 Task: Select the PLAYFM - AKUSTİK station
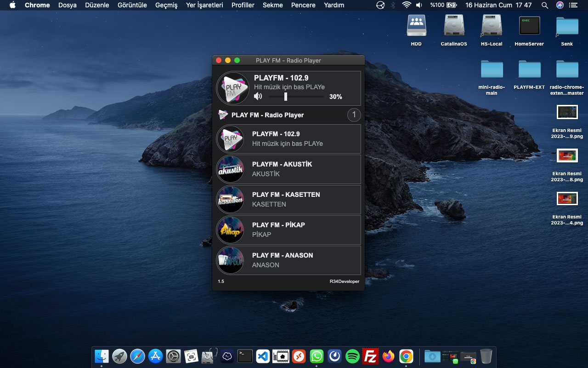(288, 169)
